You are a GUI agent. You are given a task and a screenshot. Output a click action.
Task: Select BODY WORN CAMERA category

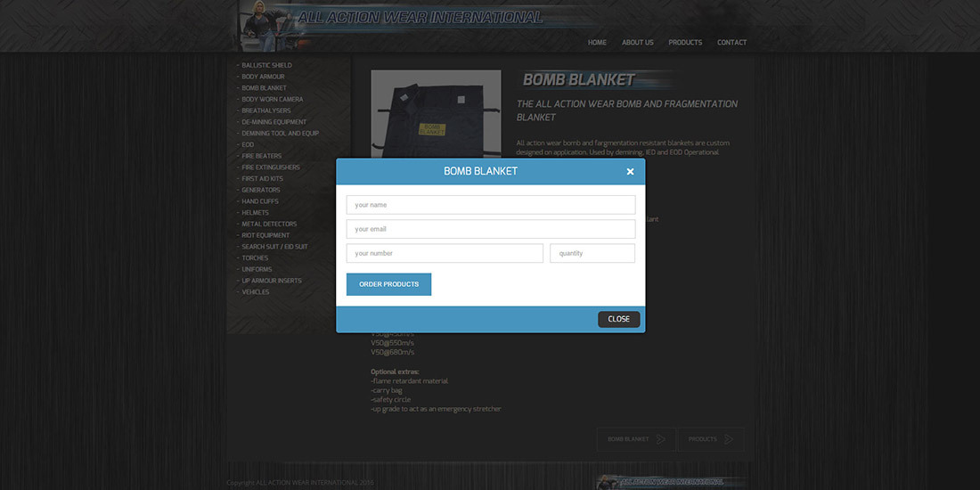pyautogui.click(x=273, y=100)
